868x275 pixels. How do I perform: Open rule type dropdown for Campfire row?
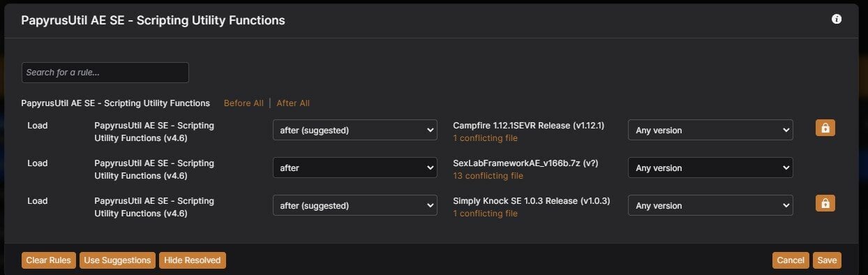[x=355, y=130]
